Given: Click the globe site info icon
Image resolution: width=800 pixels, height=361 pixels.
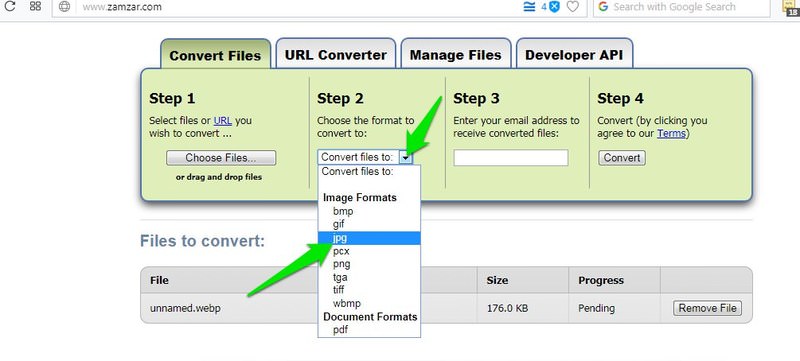Looking at the screenshot, I should coord(64,7).
